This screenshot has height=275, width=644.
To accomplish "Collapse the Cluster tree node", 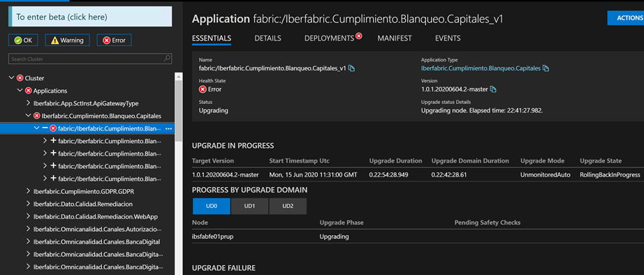I will click(x=11, y=78).
